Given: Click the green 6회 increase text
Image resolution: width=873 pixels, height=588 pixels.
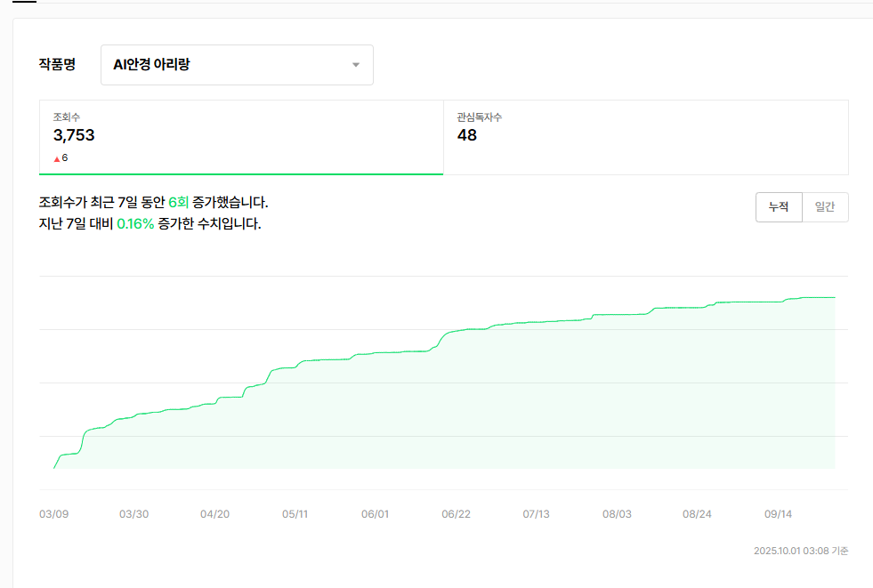Looking at the screenshot, I should point(178,203).
